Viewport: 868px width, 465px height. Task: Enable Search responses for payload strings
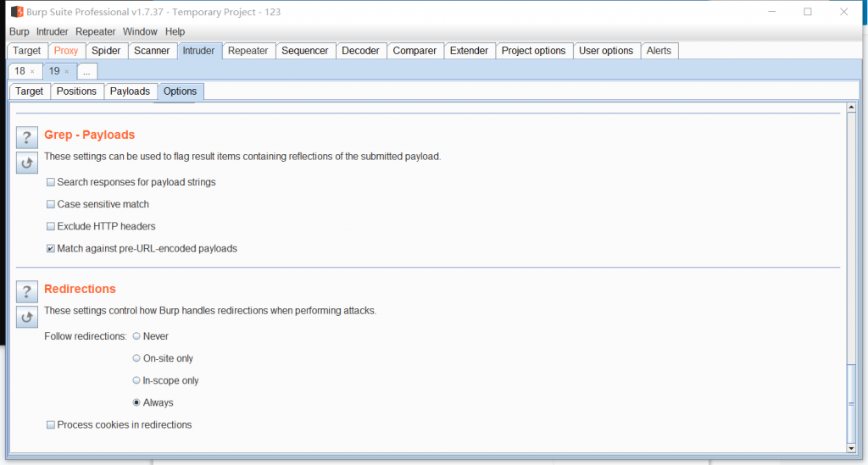pyautogui.click(x=51, y=182)
